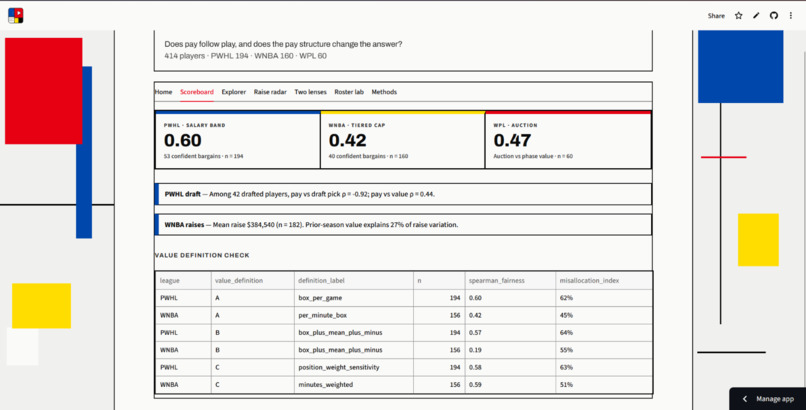
Task: Click the Share button
Action: (x=716, y=16)
